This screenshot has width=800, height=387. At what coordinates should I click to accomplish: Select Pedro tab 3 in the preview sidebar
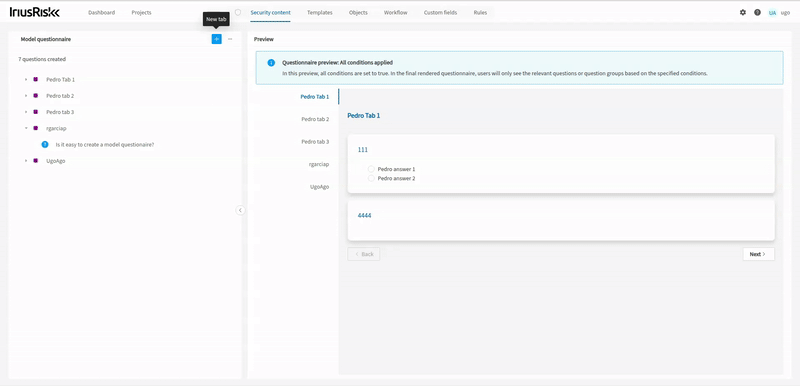point(315,142)
